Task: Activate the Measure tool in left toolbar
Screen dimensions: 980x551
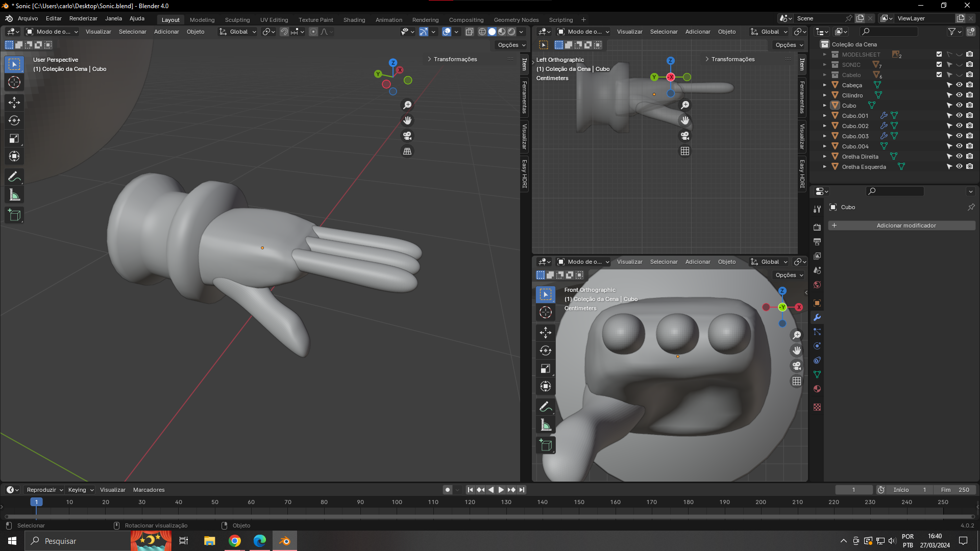Action: [x=14, y=195]
